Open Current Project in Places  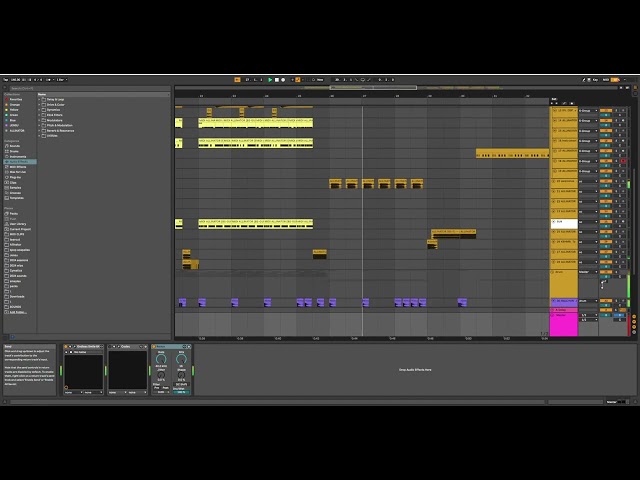tap(20, 229)
